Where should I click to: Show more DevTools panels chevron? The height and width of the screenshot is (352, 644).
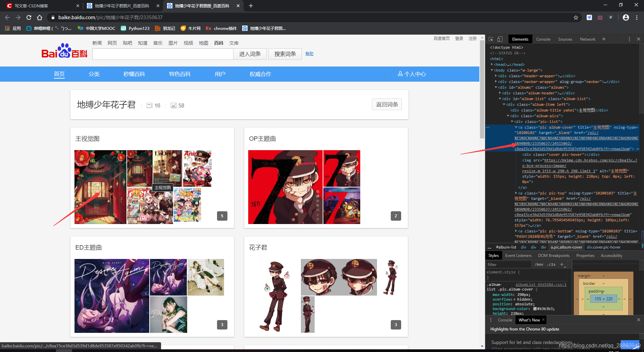pyautogui.click(x=604, y=39)
